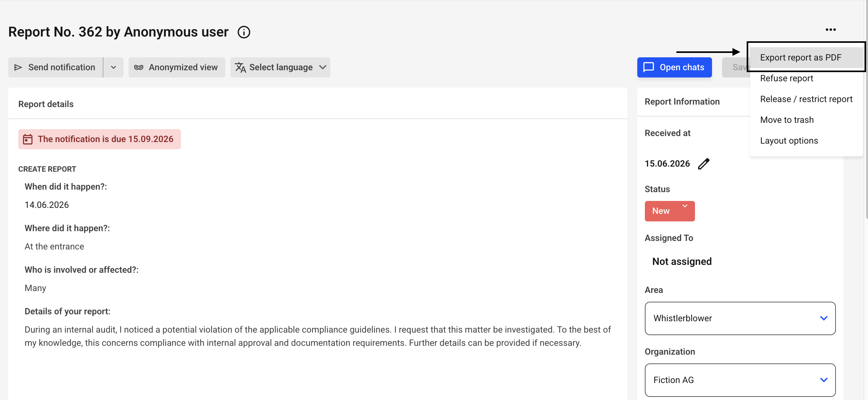Click the pencil icon to edit received date
This screenshot has height=400, width=868.
pyautogui.click(x=703, y=164)
